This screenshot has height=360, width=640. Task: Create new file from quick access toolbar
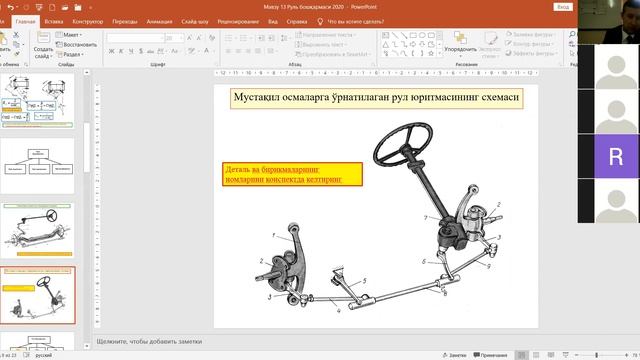pos(52,7)
